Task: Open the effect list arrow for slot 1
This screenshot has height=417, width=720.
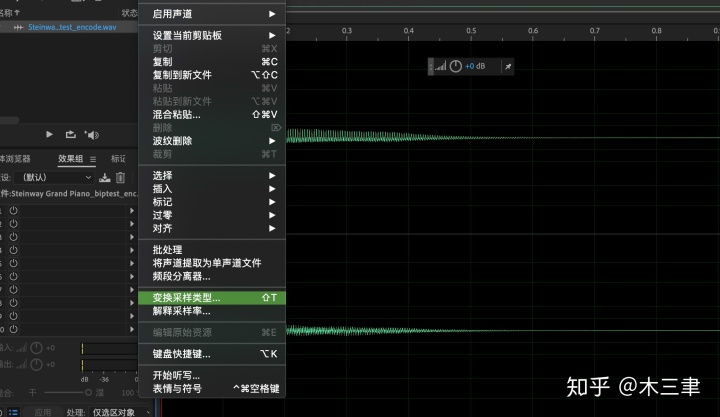Action: click(x=132, y=210)
